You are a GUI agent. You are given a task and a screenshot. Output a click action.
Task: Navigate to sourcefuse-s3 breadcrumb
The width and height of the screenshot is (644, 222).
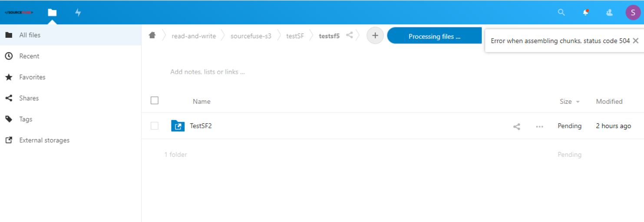pyautogui.click(x=251, y=36)
